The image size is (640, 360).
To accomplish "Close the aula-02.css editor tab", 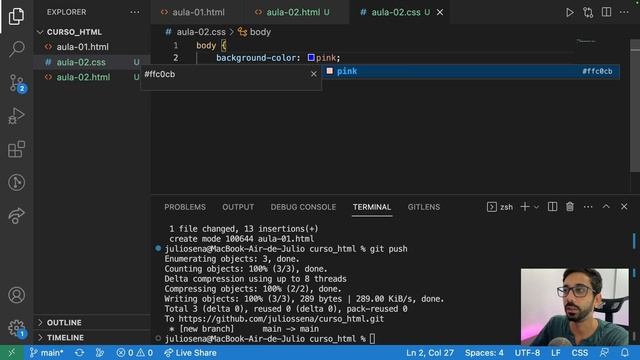I will point(440,12).
